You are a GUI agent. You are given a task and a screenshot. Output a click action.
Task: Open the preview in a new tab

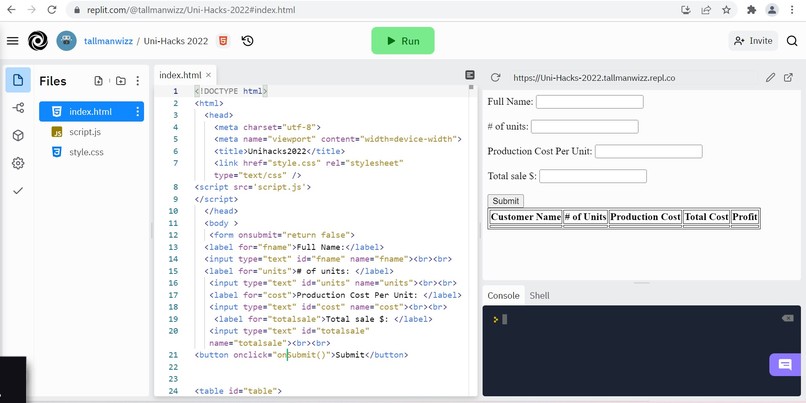[x=788, y=78]
